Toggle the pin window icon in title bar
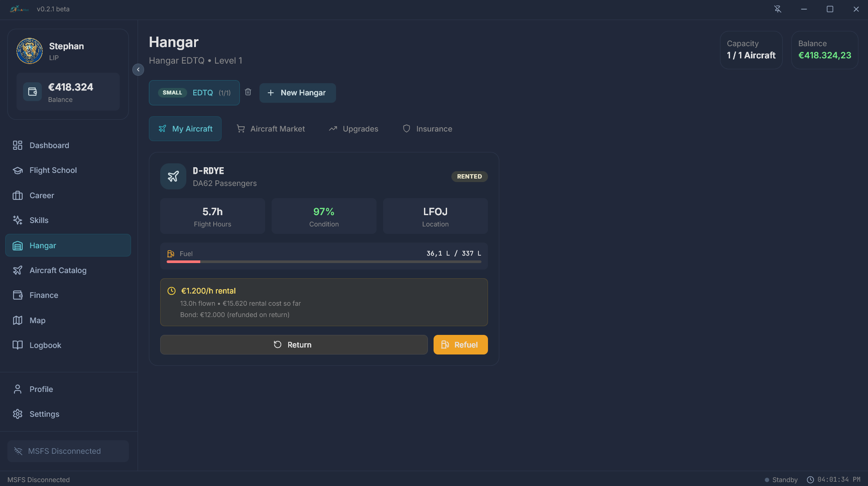The image size is (868, 486). pos(777,9)
